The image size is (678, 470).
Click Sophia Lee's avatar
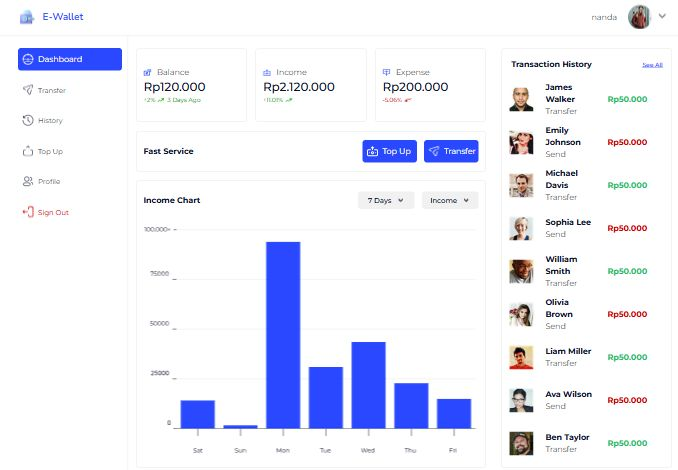521,228
